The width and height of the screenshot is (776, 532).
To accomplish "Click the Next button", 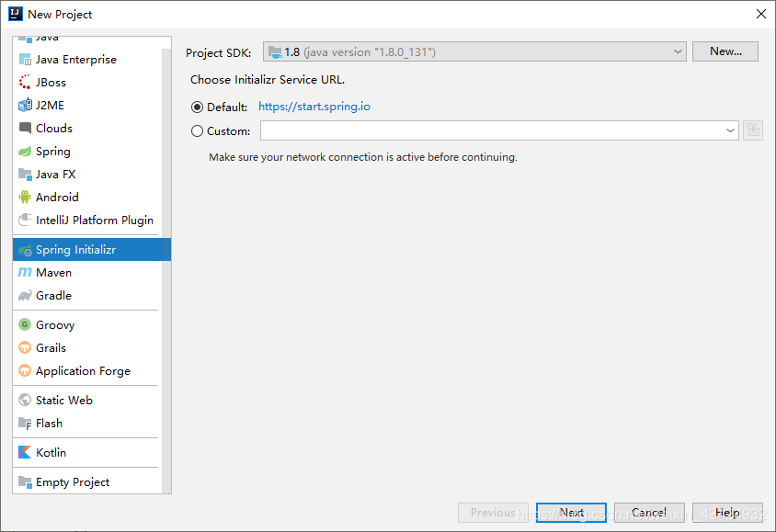I will coord(571,513).
